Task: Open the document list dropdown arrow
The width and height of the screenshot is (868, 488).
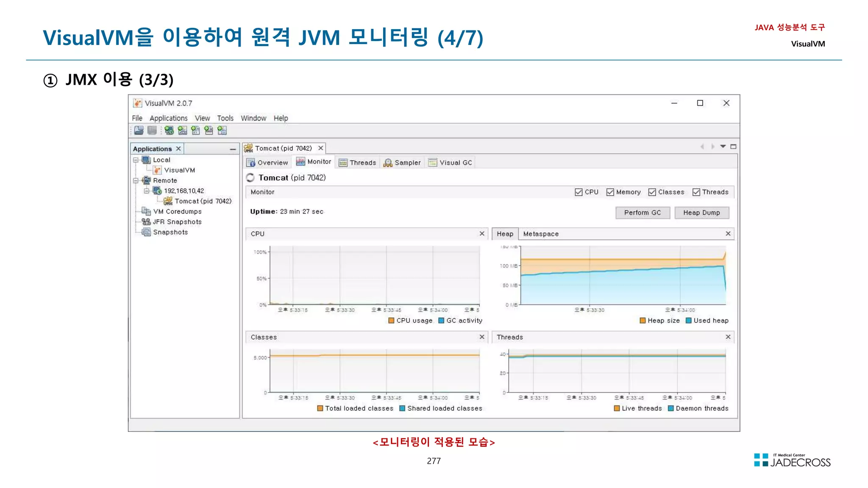Action: click(x=723, y=147)
